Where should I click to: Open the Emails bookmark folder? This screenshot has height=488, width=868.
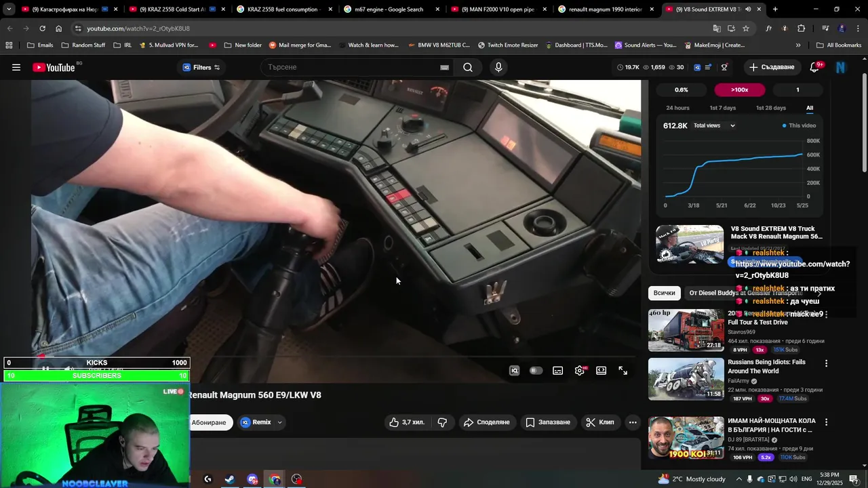click(x=40, y=45)
